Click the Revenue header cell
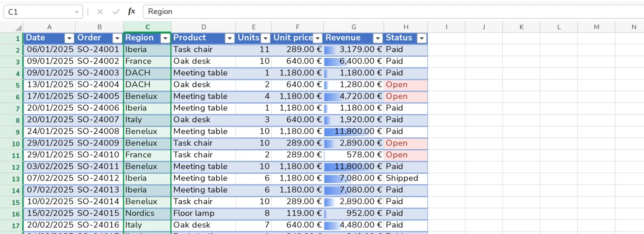This screenshot has width=644, height=234. click(354, 38)
